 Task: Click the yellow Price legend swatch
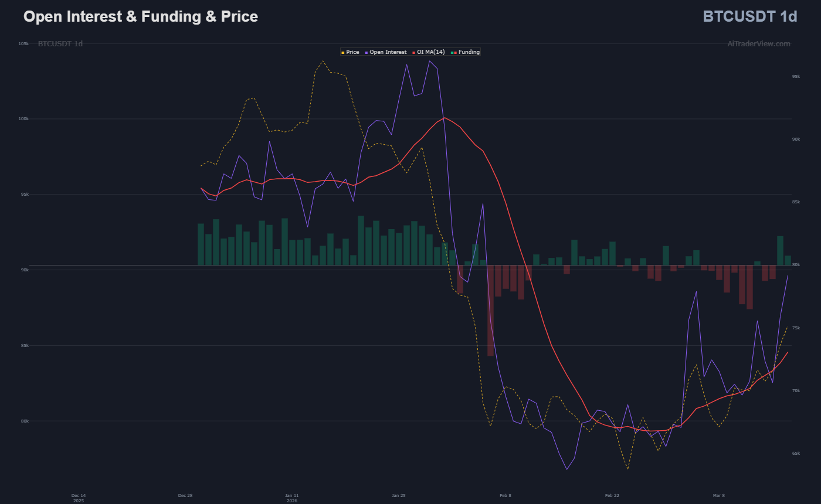click(343, 52)
